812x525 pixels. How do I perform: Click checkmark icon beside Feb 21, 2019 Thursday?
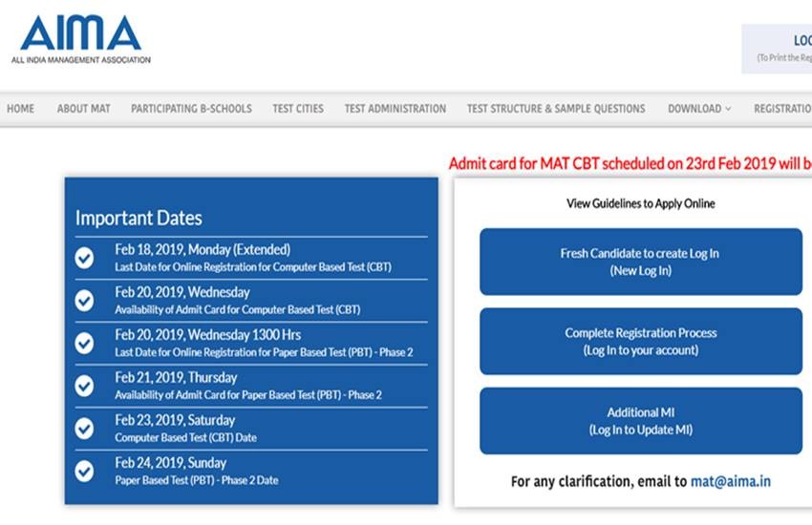click(85, 386)
